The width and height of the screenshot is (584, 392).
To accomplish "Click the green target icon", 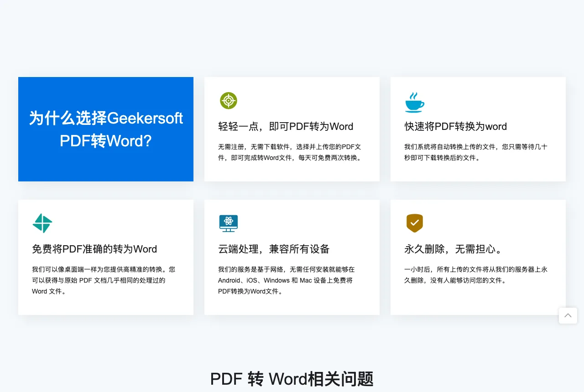I will pos(229,101).
